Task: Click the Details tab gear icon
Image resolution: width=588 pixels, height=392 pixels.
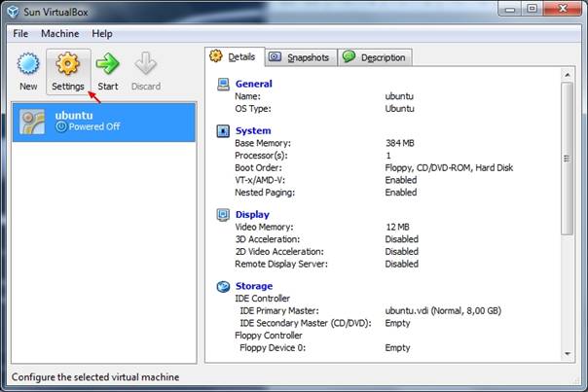Action: coord(216,56)
